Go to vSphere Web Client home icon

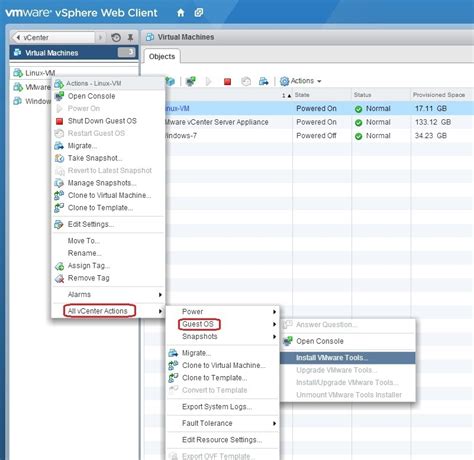tap(180, 13)
